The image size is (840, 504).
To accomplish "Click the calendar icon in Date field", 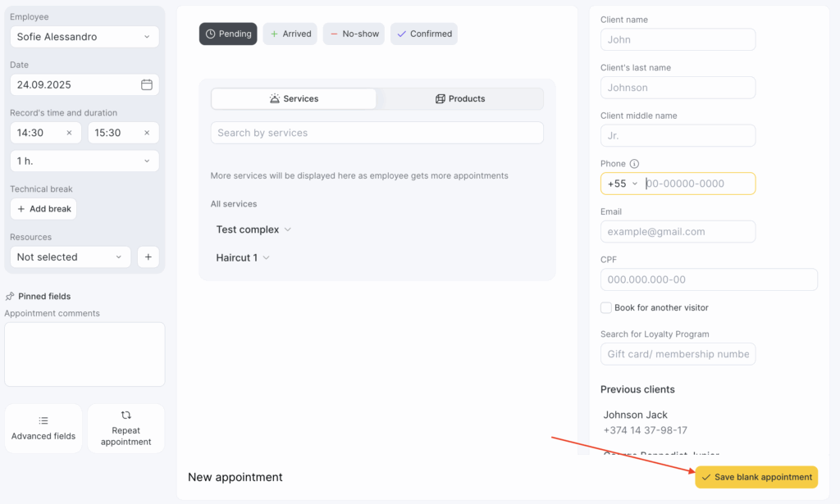I will 147,84.
